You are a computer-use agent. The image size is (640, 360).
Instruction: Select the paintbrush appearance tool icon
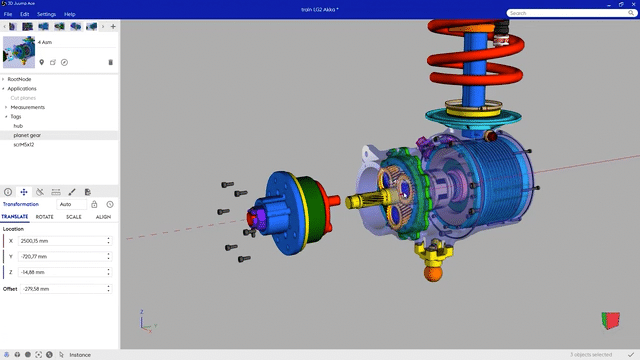[x=72, y=192]
